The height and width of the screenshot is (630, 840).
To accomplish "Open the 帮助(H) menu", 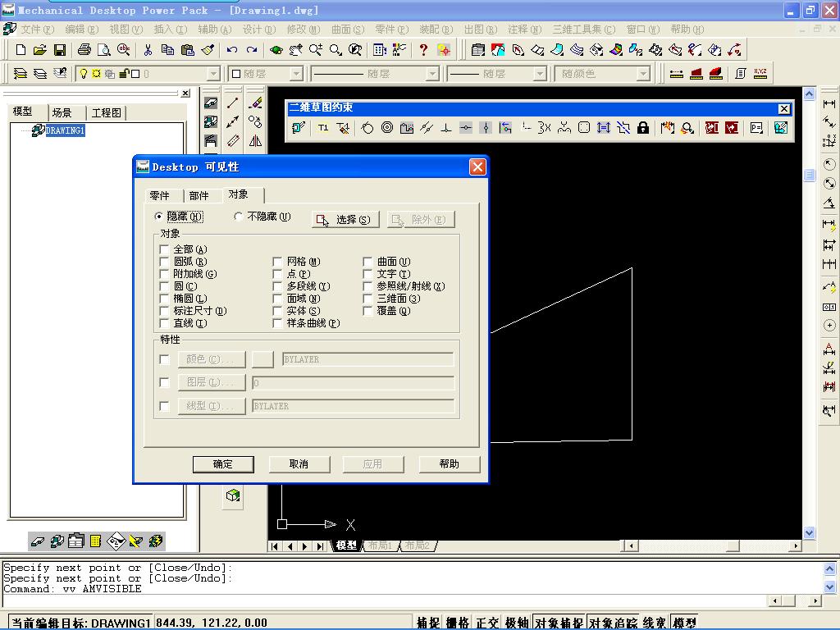I will [x=687, y=29].
